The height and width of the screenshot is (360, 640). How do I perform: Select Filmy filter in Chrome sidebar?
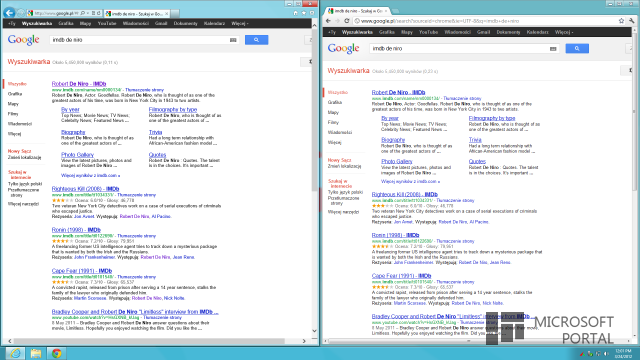pos(333,122)
